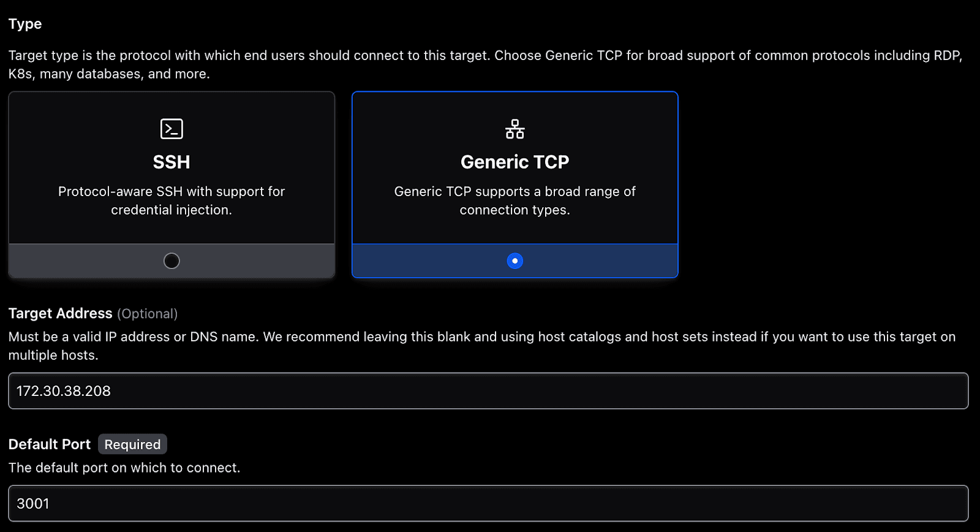Click the Target Address label

click(60, 313)
